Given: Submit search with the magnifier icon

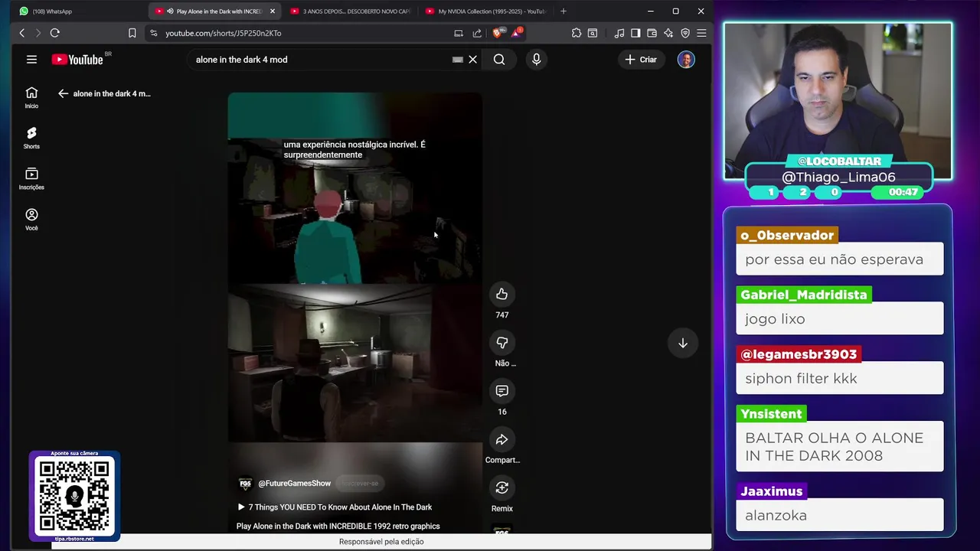Looking at the screenshot, I should 499,59.
